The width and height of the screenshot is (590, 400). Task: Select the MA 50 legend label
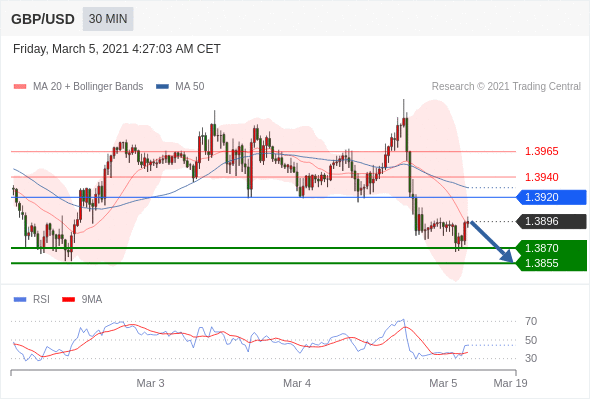(190, 87)
